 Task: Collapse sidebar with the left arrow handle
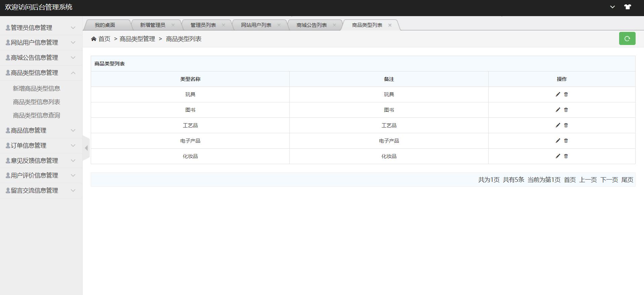tap(86, 148)
